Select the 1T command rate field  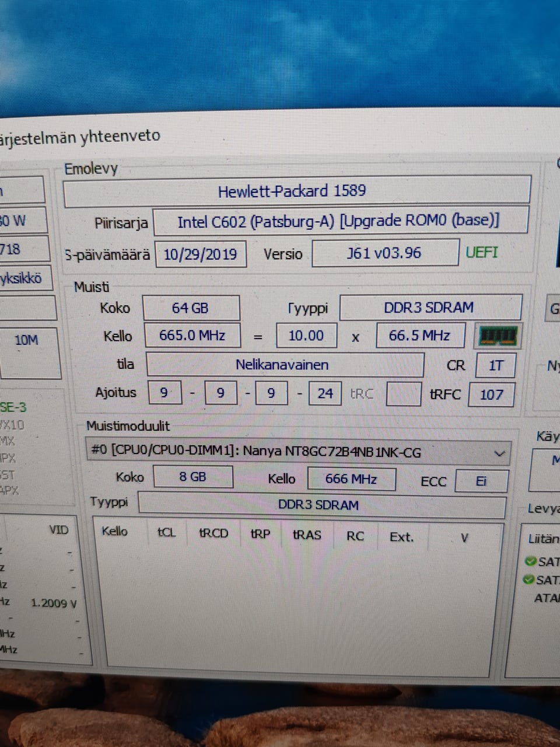click(496, 365)
